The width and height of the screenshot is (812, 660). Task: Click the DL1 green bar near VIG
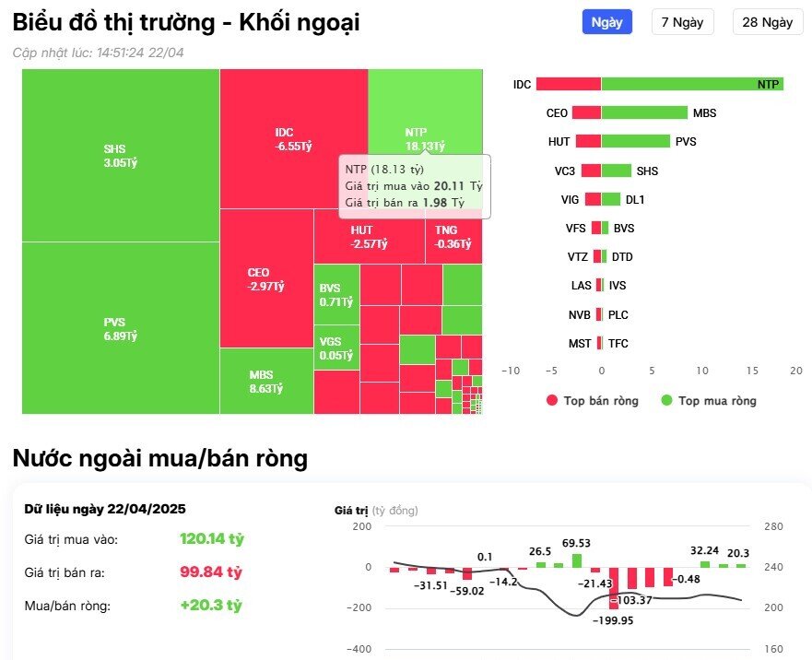[x=611, y=199]
